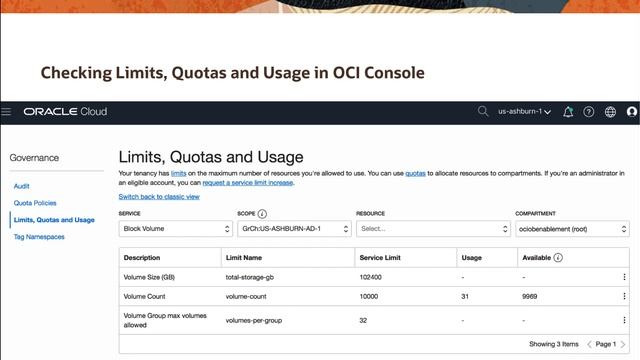Follow the 'limits' hyperlink

(178, 173)
